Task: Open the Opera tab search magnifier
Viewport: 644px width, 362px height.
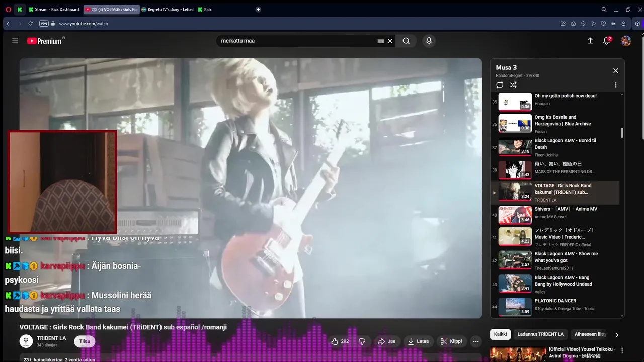Action: point(604,9)
